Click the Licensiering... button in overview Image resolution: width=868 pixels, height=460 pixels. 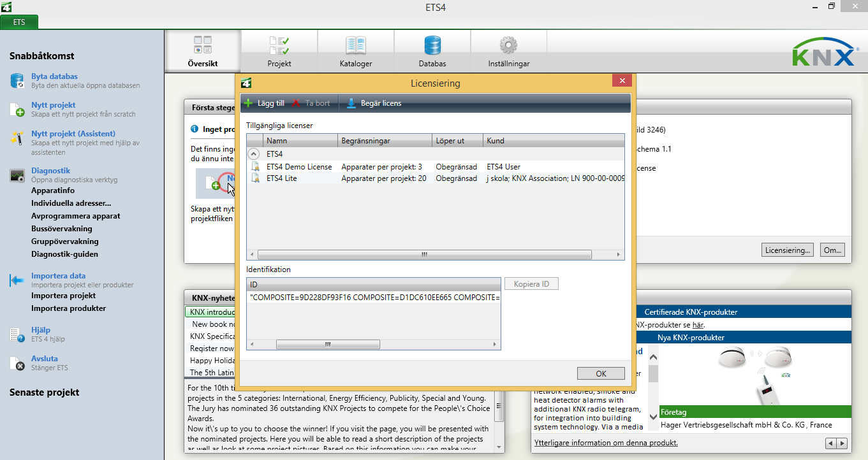pos(788,250)
